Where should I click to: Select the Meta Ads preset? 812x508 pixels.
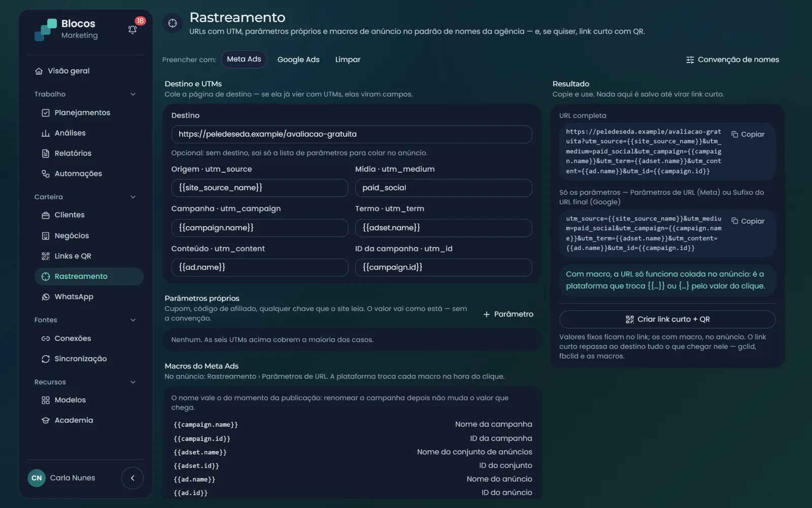tap(244, 59)
